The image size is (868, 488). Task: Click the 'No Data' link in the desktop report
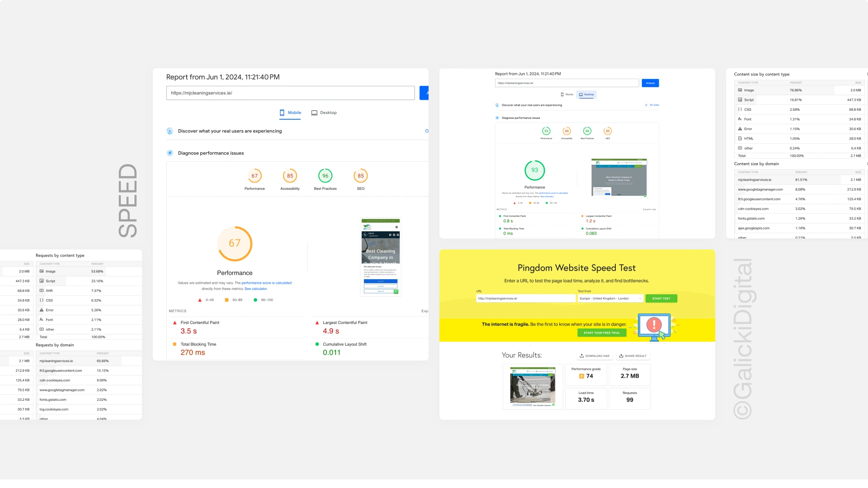654,105
